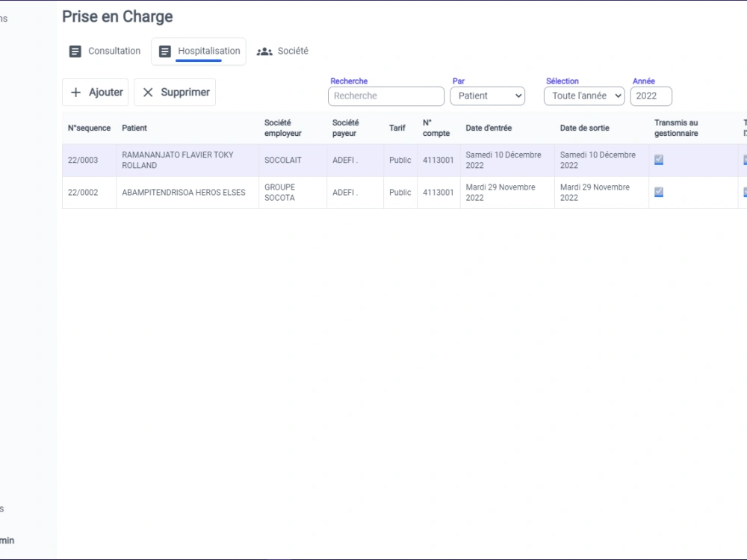Click Public tarif in row 22/0003

[400, 161]
